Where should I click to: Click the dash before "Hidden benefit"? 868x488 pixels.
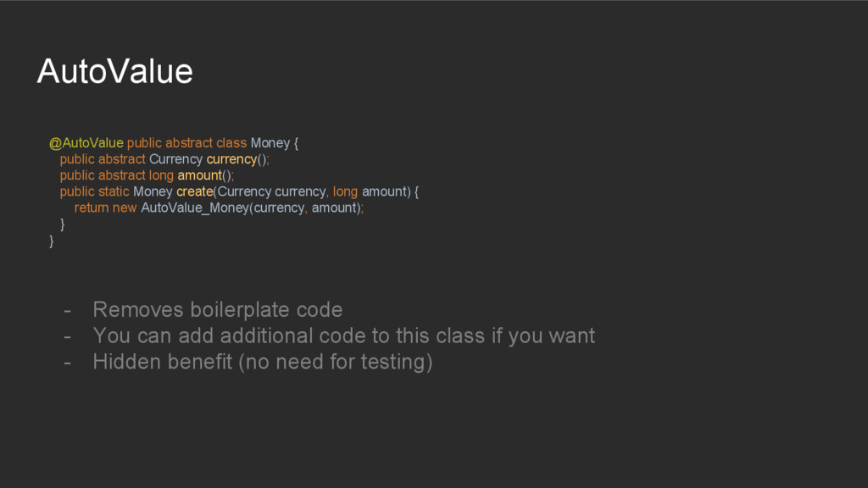tap(67, 362)
